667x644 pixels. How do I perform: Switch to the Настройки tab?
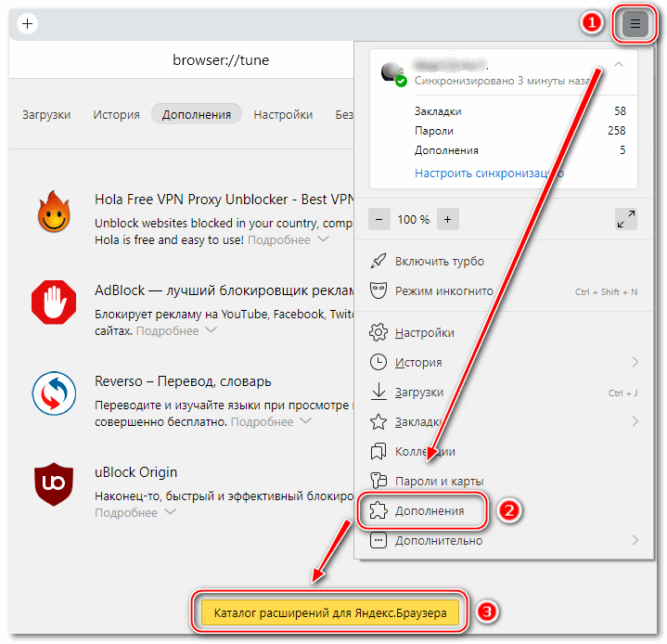(283, 114)
